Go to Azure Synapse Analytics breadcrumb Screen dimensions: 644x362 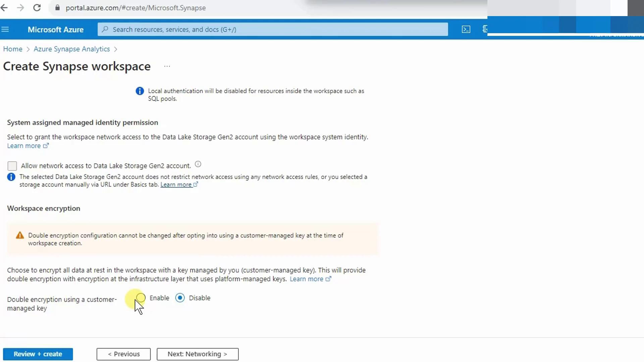tap(71, 49)
